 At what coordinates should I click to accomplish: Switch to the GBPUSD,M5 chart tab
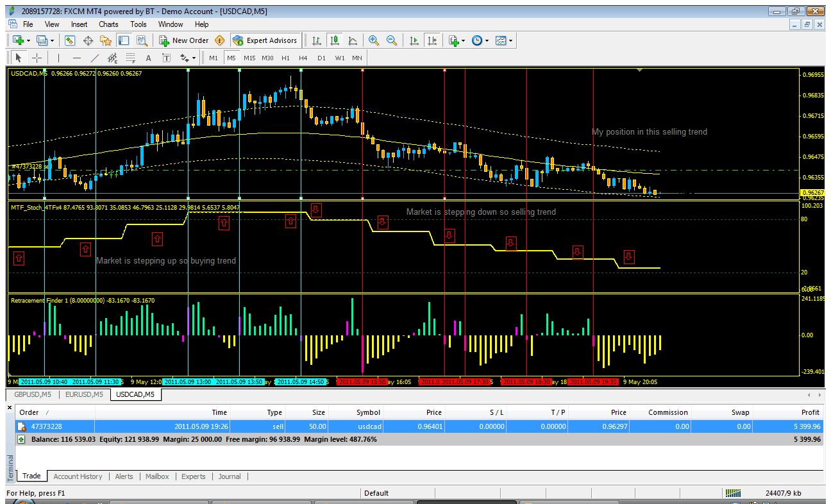(x=32, y=394)
